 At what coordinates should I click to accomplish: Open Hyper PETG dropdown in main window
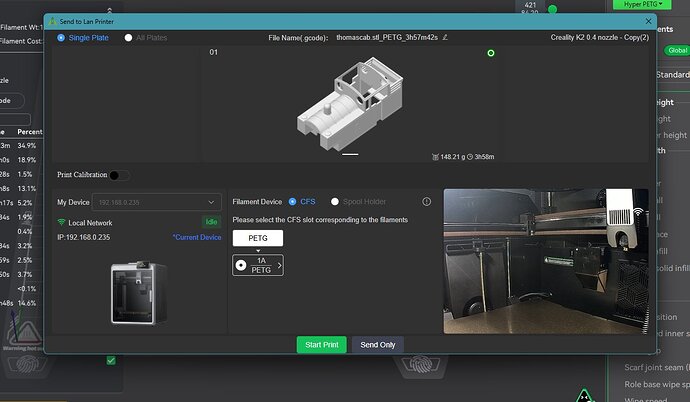642,4
